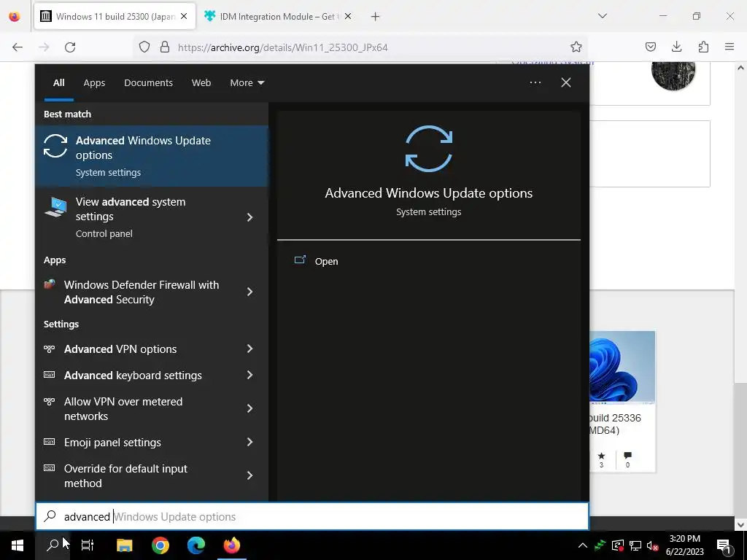Click the Windows 11 bloom thumbnail

pyautogui.click(x=622, y=367)
